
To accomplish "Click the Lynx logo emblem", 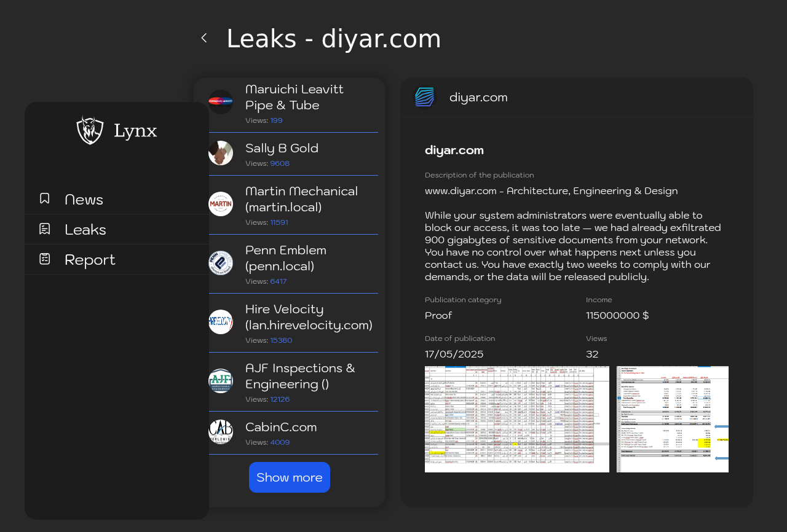I will pos(90,130).
